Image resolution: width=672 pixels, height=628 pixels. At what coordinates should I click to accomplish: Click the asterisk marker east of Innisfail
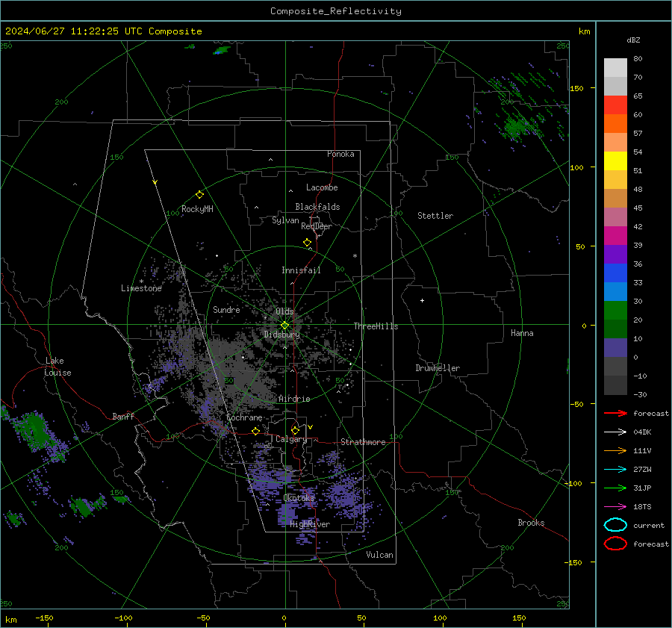[355, 256]
